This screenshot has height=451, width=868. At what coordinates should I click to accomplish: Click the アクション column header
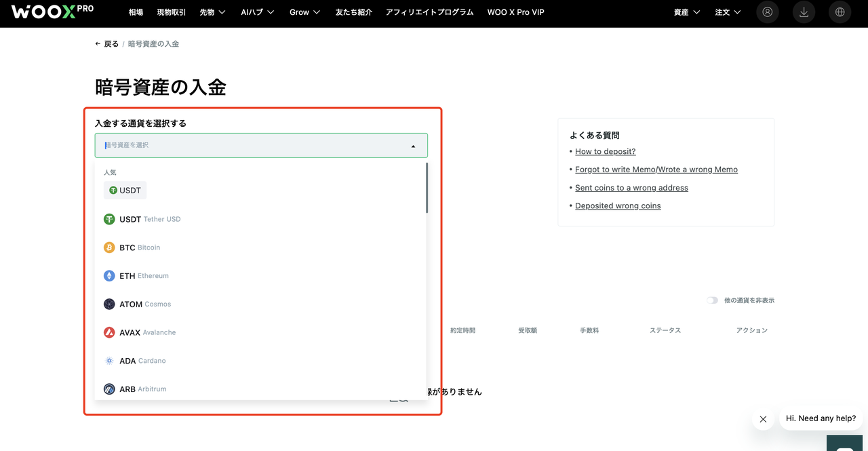(752, 330)
